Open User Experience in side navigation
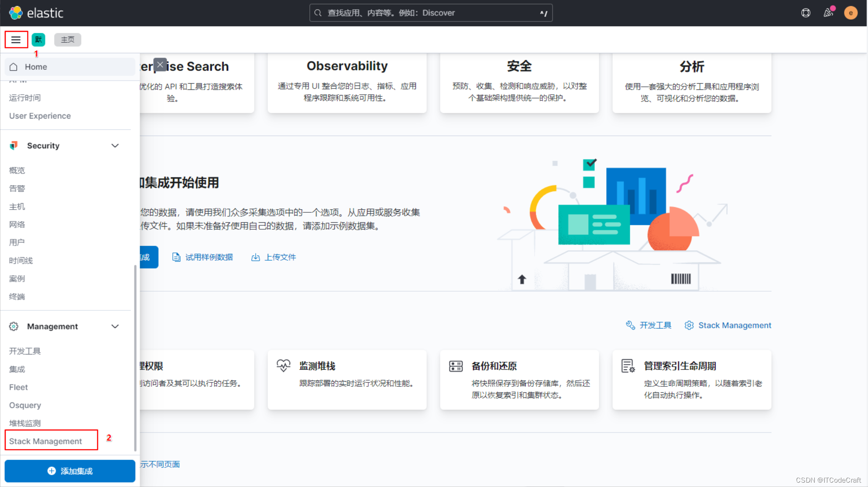This screenshot has width=868, height=487. 40,116
